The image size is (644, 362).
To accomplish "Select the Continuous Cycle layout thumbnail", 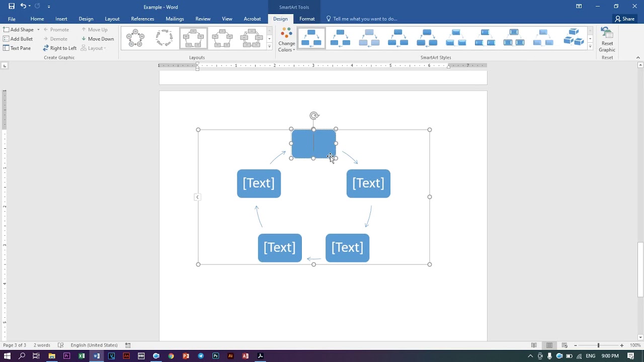I will pos(252,38).
